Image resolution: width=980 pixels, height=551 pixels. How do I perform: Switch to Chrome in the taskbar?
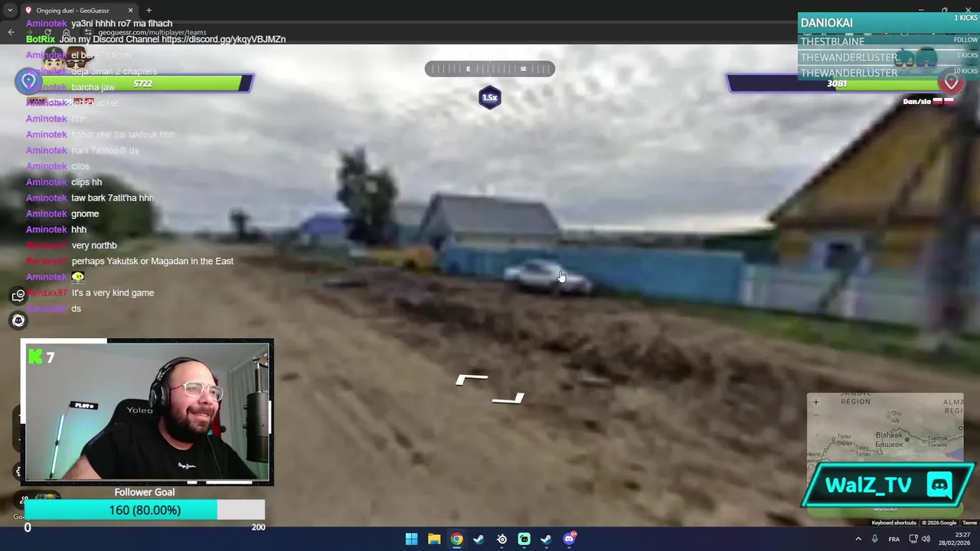(456, 539)
